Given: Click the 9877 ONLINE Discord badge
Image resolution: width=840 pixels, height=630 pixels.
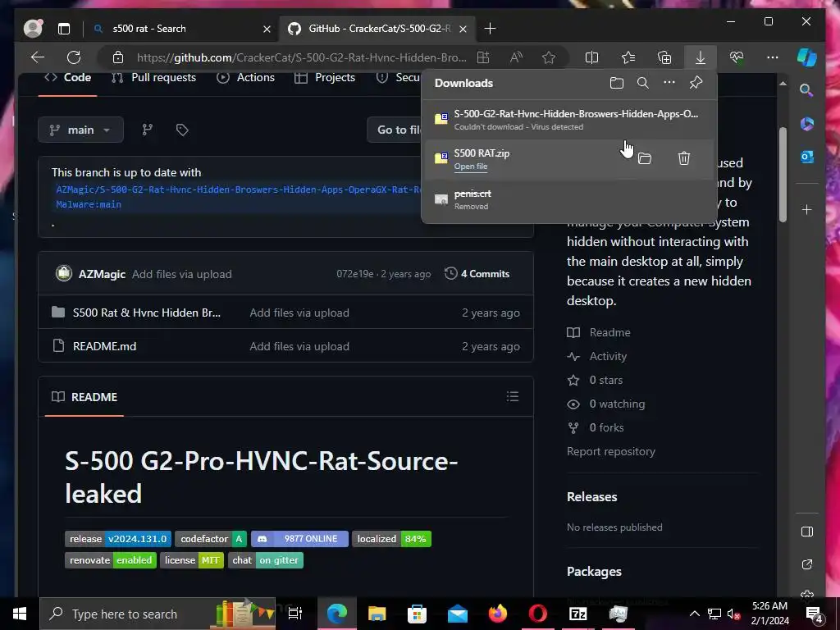Looking at the screenshot, I should pyautogui.click(x=299, y=539).
